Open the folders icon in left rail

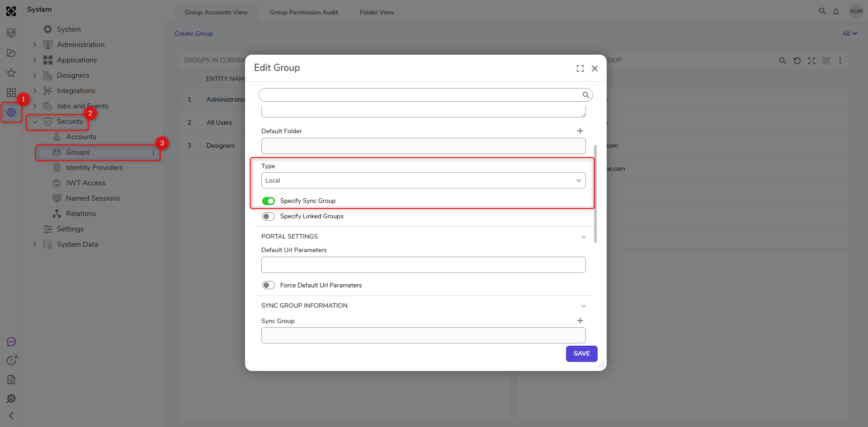(11, 53)
